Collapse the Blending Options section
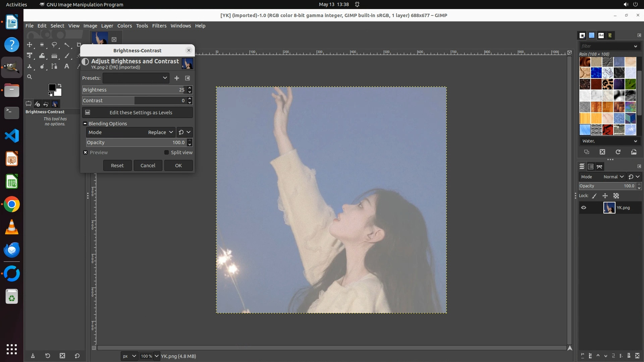 click(x=85, y=124)
